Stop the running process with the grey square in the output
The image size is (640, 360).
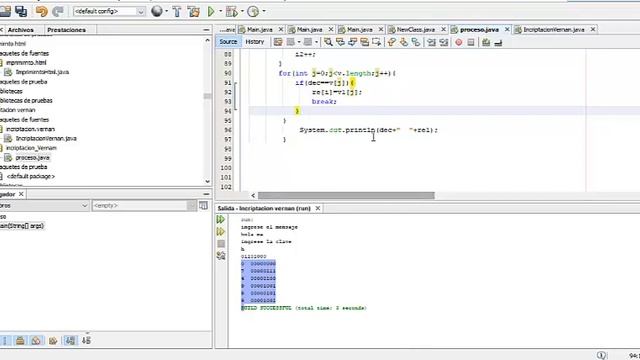click(221, 244)
